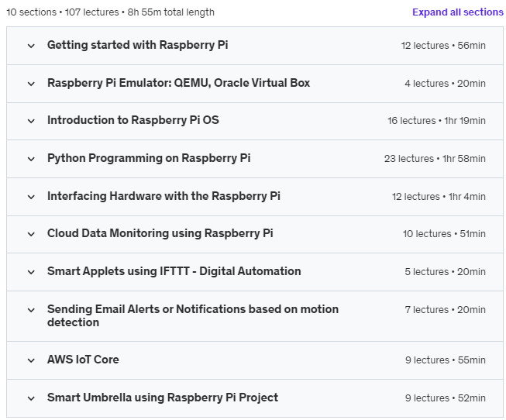The image size is (506, 420).
Task: Click Sending Email Alerts or Notifications heading
Action: point(193,315)
